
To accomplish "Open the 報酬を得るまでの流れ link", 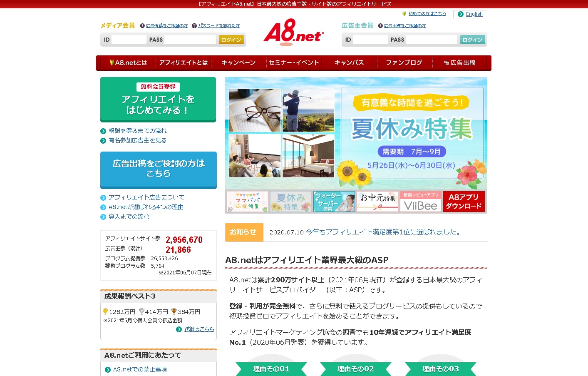I will (138, 131).
